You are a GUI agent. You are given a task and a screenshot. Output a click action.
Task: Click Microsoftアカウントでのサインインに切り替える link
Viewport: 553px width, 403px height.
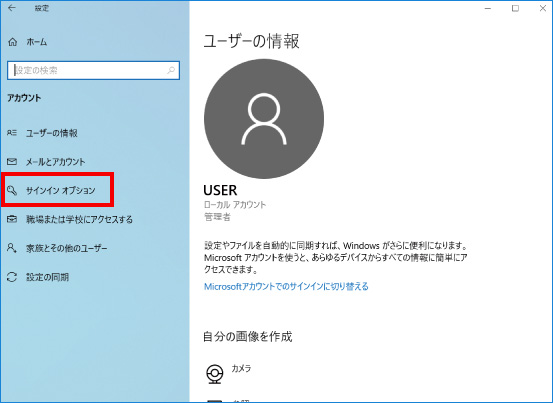[286, 286]
